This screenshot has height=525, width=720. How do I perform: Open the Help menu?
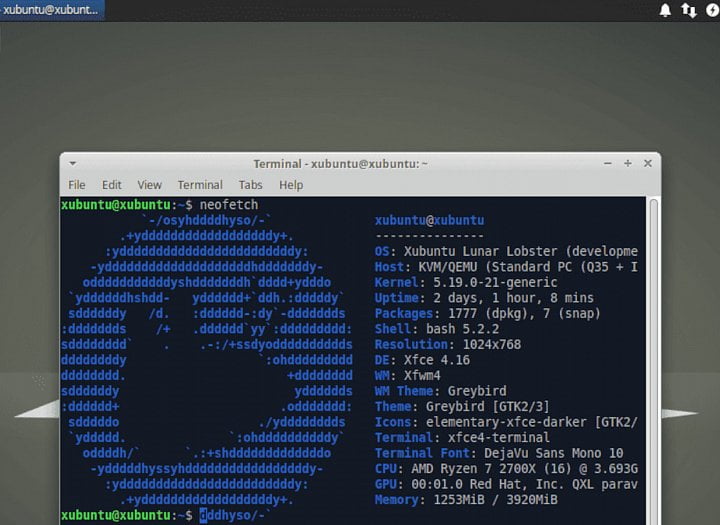[291, 185]
